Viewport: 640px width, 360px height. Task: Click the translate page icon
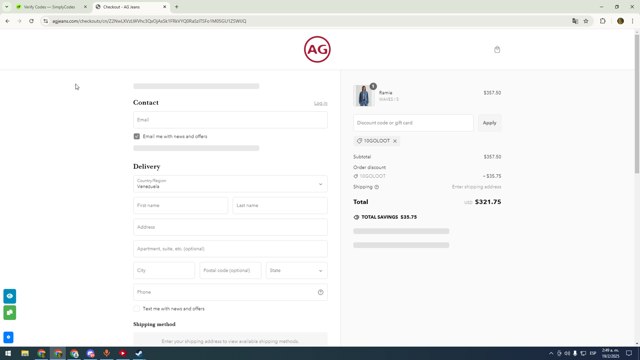(575, 21)
